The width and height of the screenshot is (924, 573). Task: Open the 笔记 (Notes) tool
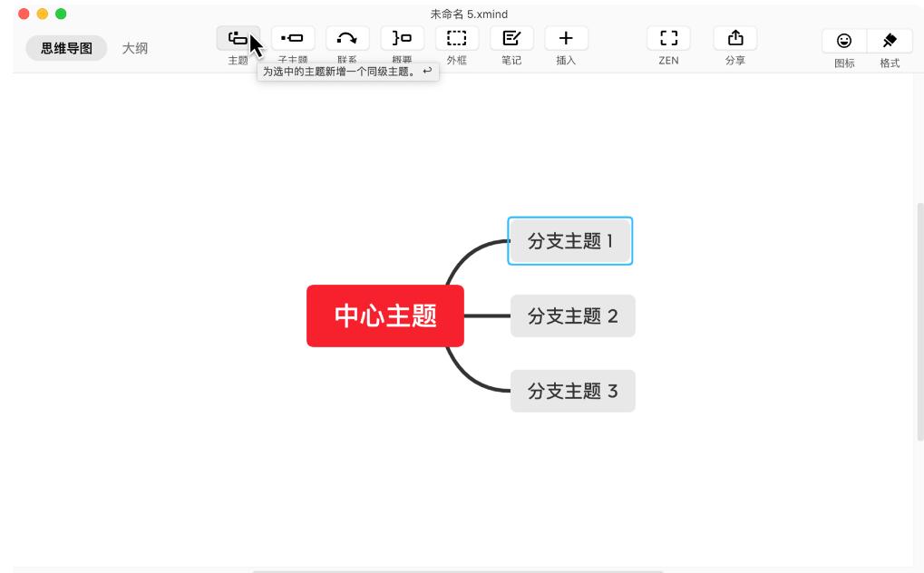tap(511, 37)
